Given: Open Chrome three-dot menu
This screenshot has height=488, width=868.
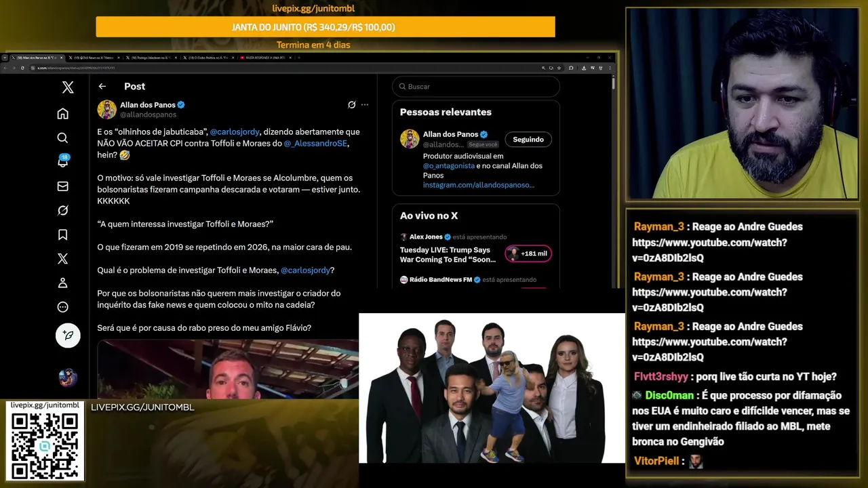Looking at the screenshot, I should 610,68.
